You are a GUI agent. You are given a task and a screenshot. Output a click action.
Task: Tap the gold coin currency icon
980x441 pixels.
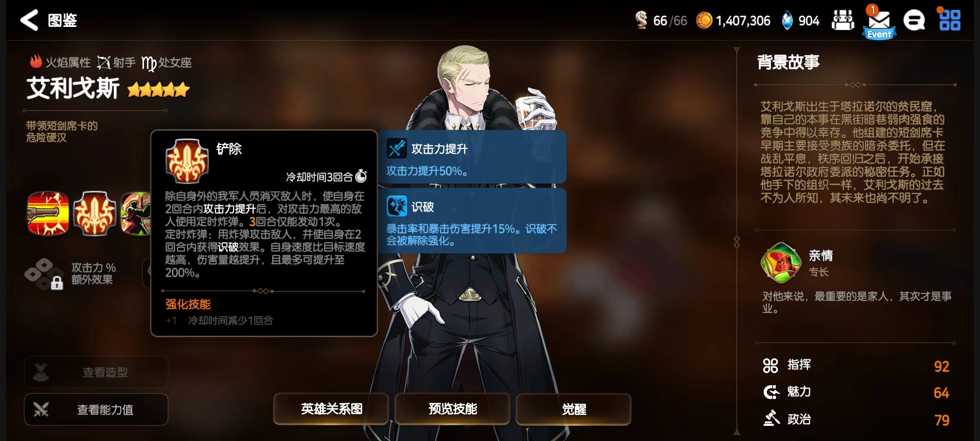704,20
